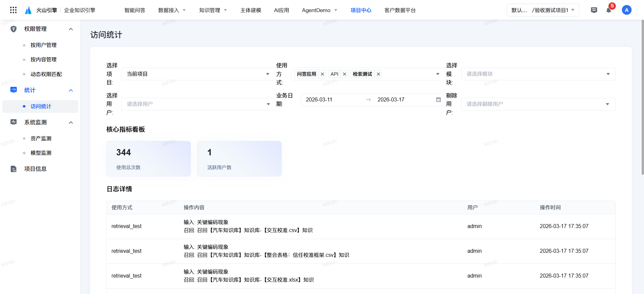Remove the 问答应用 tag
Screen dimensions: 644x294
(x=322, y=74)
